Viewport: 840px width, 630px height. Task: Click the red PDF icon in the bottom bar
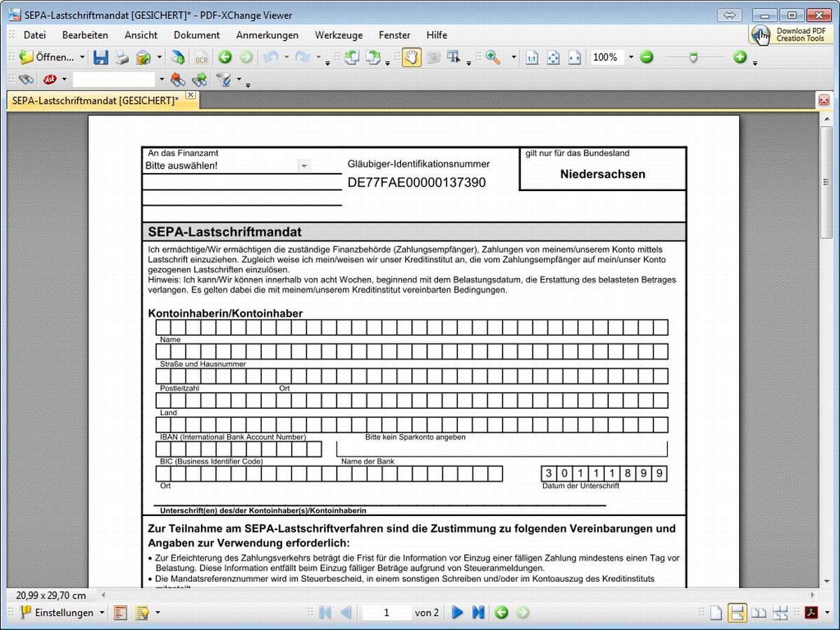point(811,612)
